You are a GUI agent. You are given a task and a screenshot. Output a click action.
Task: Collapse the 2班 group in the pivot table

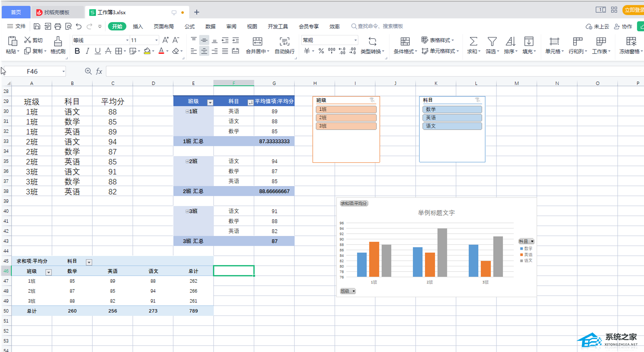pyautogui.click(x=187, y=161)
